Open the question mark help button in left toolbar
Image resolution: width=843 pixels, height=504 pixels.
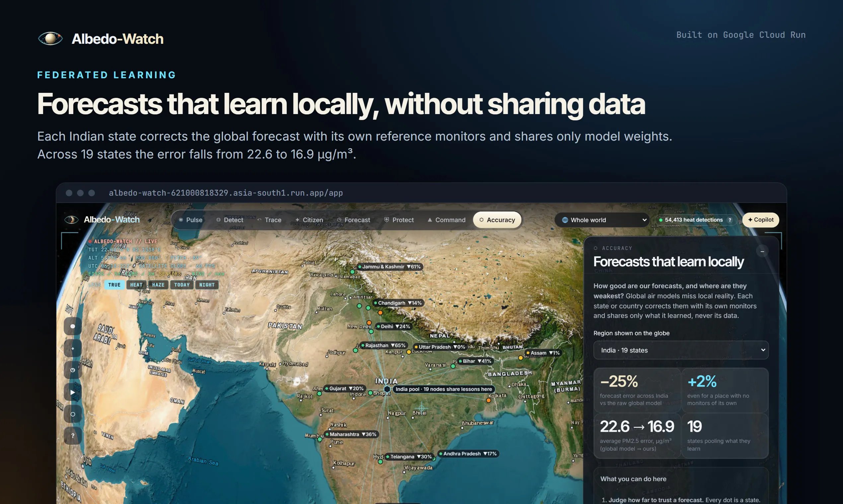point(72,436)
